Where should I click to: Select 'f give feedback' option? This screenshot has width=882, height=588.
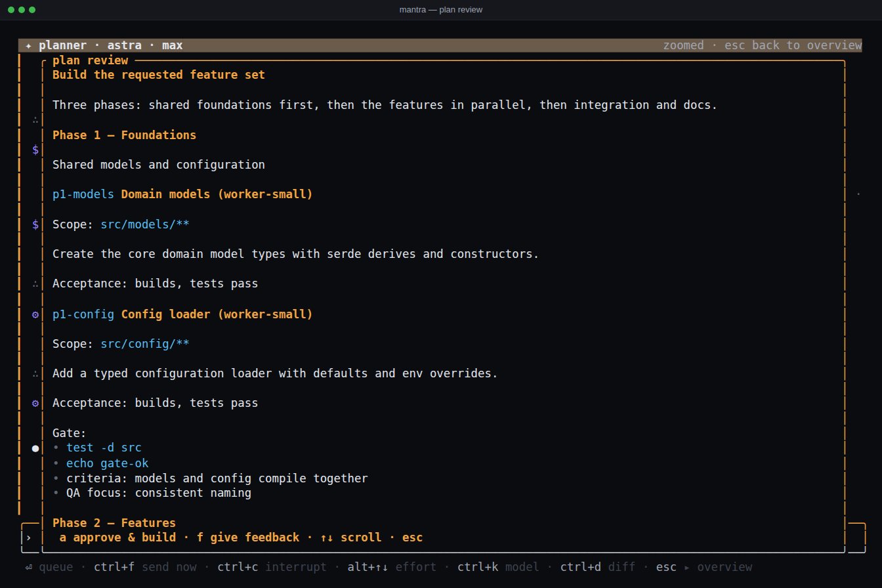[x=248, y=537]
